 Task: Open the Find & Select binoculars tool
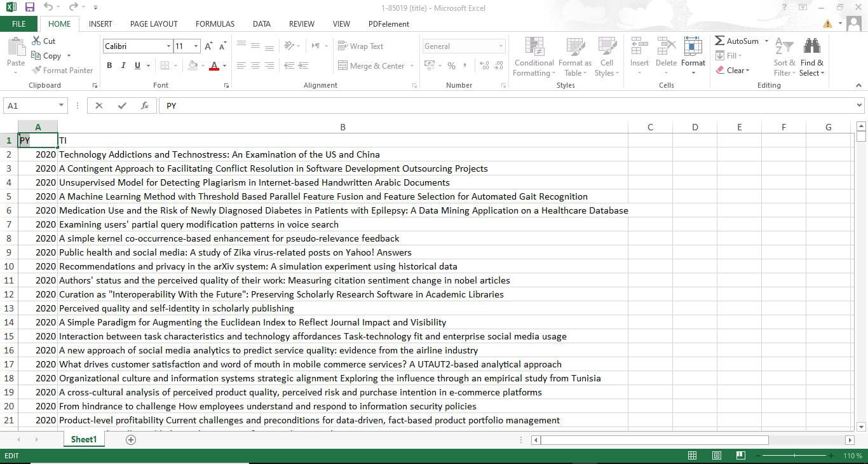click(811, 46)
